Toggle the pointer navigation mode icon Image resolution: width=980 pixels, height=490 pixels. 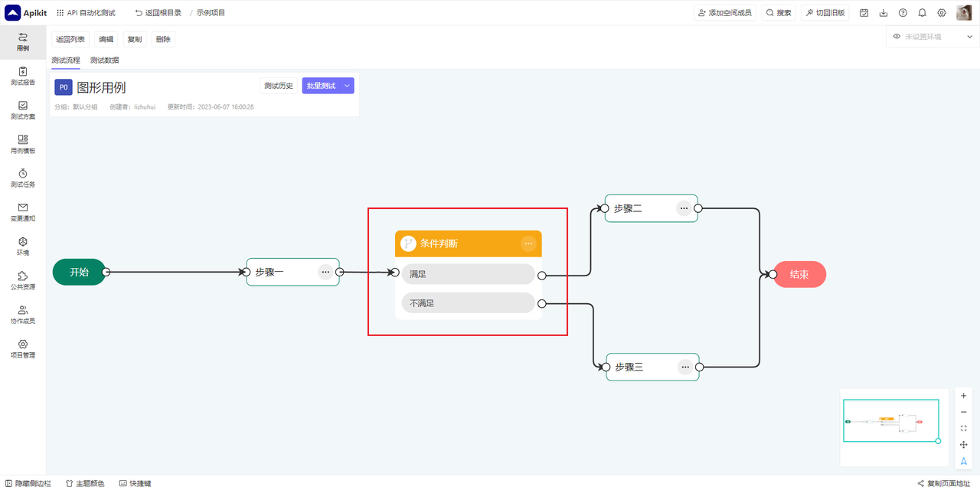[964, 461]
